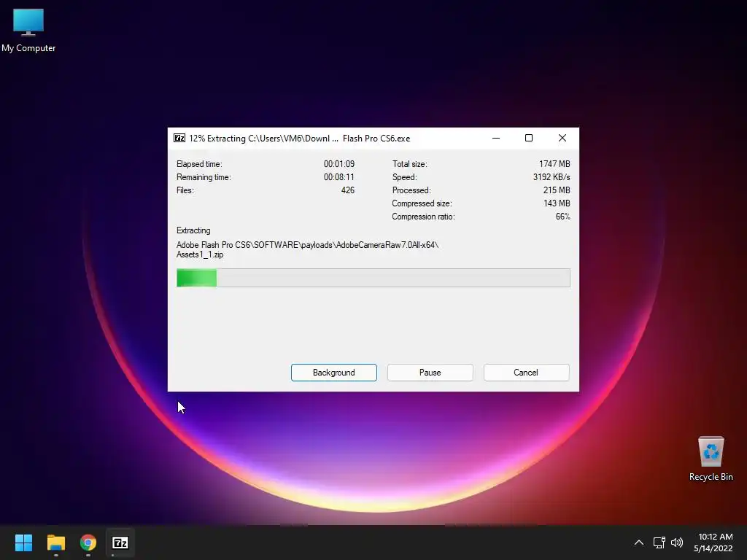This screenshot has width=747, height=560.
Task: Click the Speed value 3192 KB/s
Action: [x=551, y=177]
